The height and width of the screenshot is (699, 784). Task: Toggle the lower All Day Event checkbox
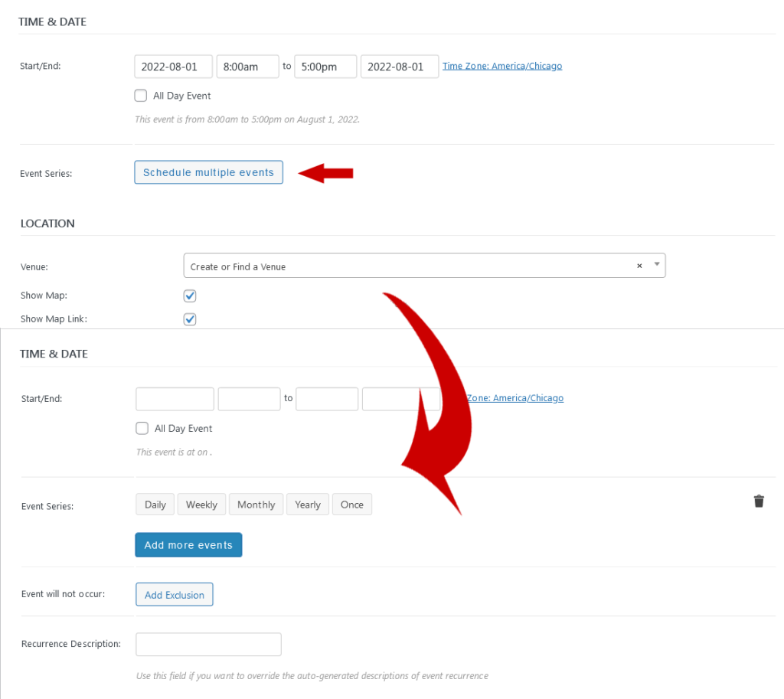pos(142,429)
